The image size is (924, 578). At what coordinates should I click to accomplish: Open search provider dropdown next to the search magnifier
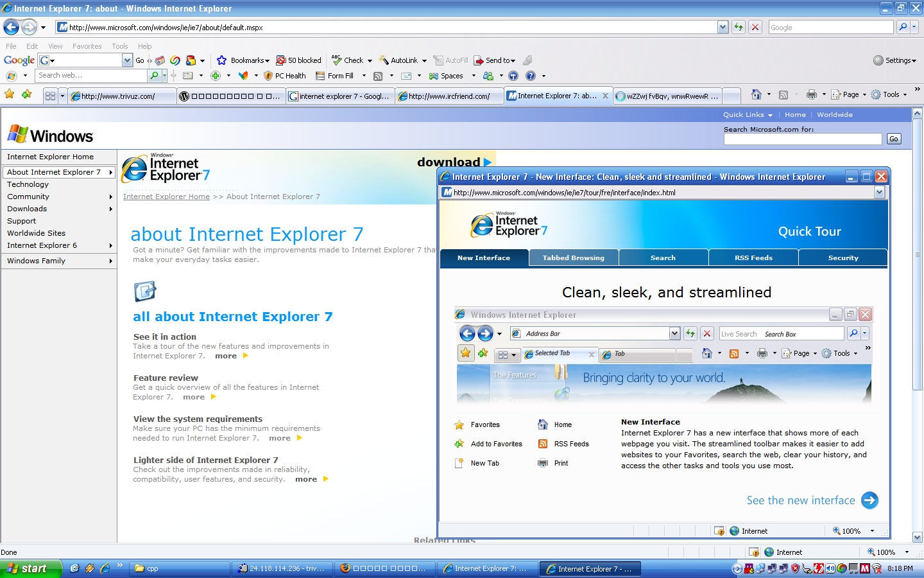[914, 27]
